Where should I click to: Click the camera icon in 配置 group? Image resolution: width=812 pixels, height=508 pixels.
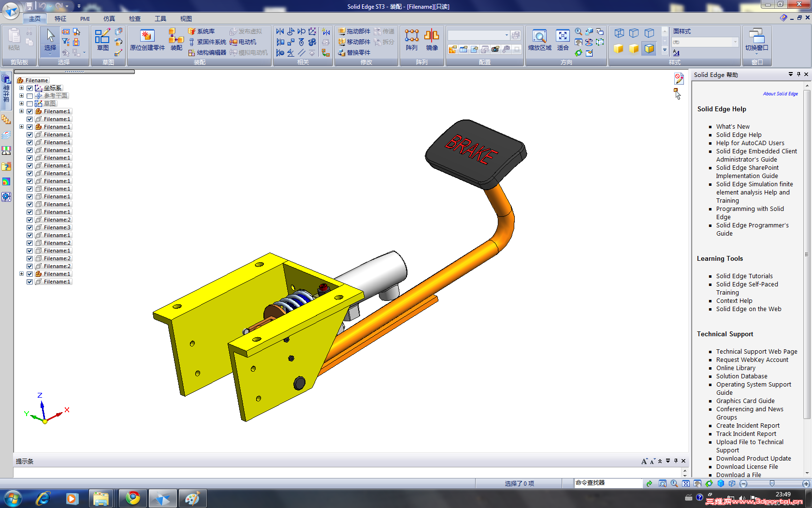click(x=495, y=49)
